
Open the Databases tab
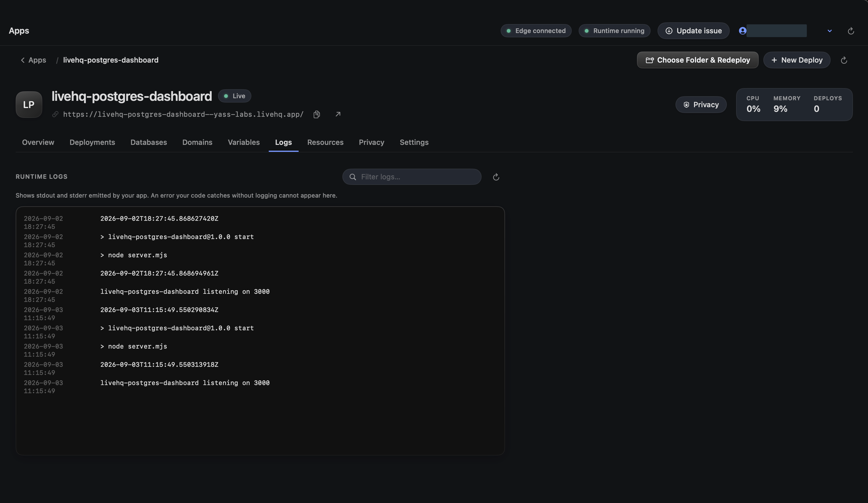pyautogui.click(x=148, y=142)
